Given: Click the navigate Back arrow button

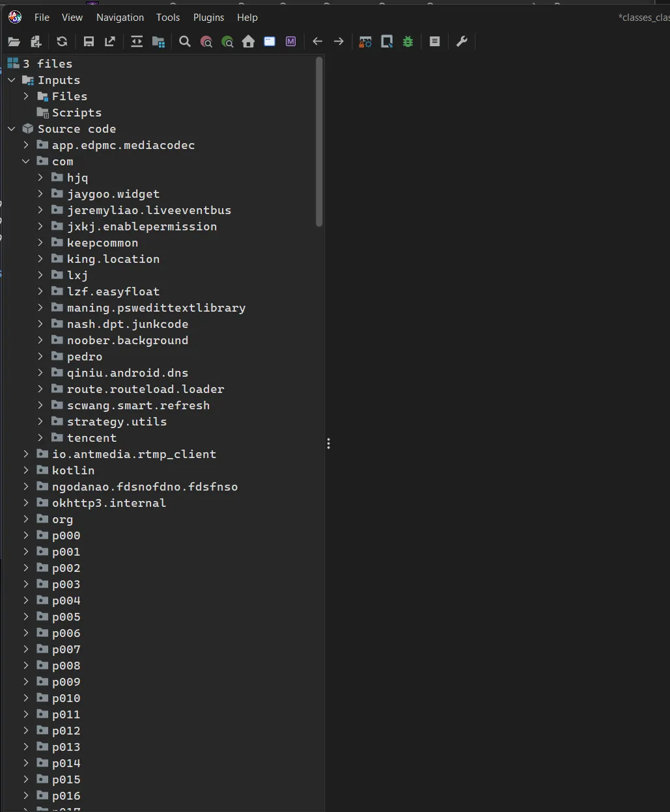Looking at the screenshot, I should click(317, 42).
